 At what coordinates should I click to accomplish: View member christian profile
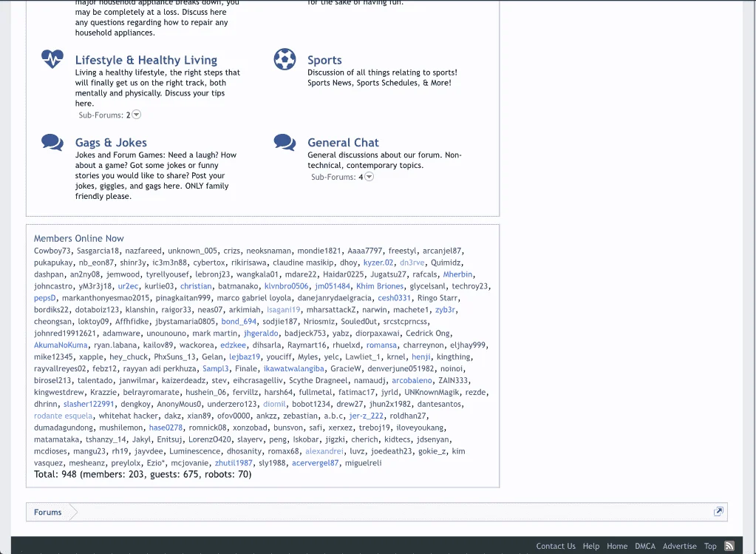[x=196, y=286]
